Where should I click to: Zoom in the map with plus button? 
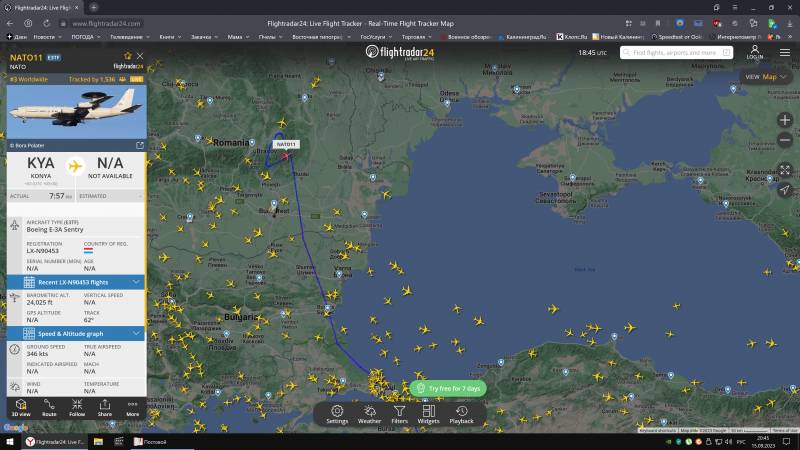785,120
